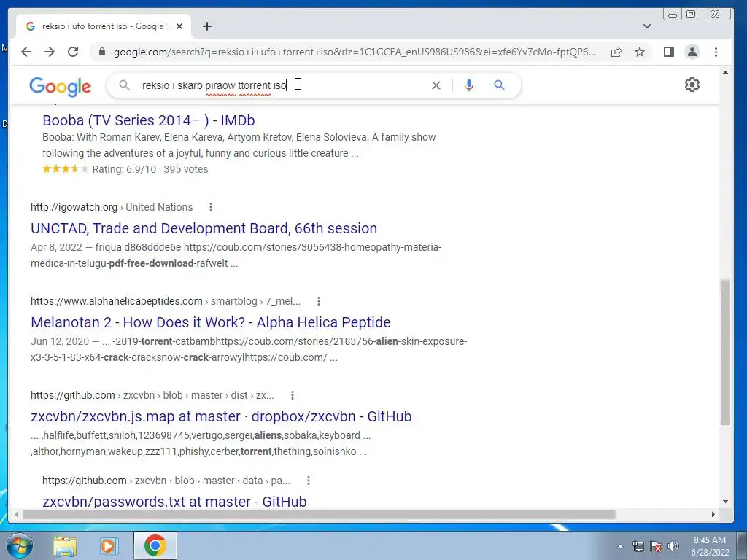Reload the current page
Viewport: 747px width, 560px height.
73,52
